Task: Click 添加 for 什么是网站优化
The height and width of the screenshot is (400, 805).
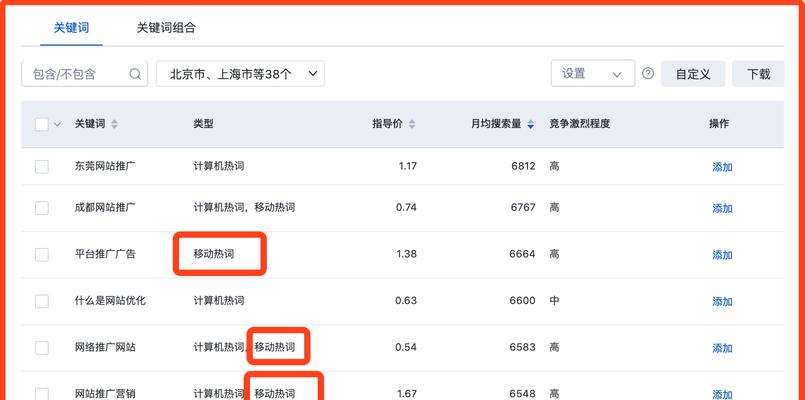Action: [722, 301]
